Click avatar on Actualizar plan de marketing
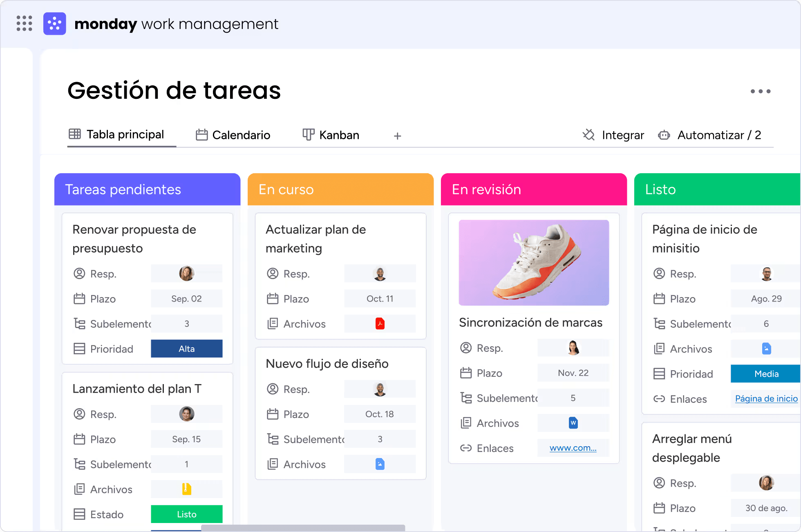The image size is (801, 532). (380, 273)
